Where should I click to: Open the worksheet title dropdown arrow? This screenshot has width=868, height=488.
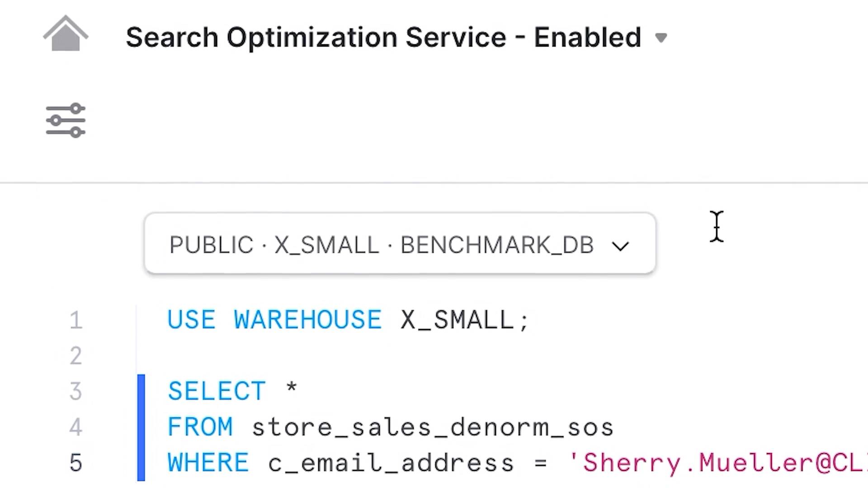click(x=661, y=38)
